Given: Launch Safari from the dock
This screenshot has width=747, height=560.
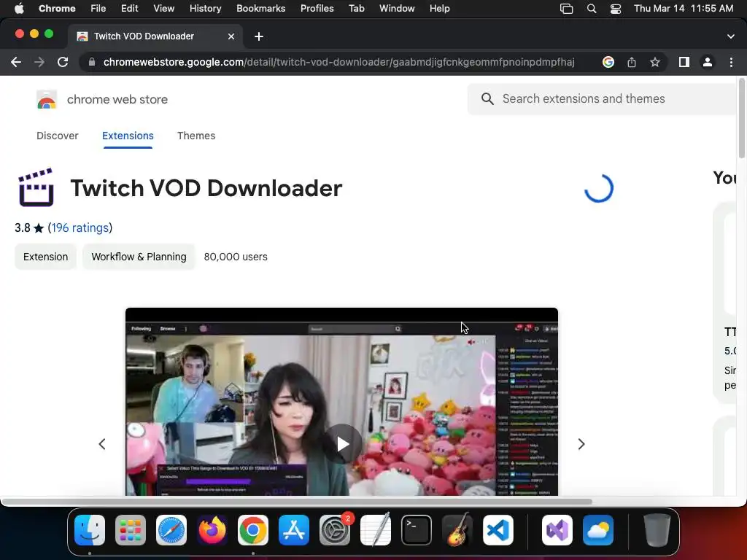Looking at the screenshot, I should click(171, 530).
